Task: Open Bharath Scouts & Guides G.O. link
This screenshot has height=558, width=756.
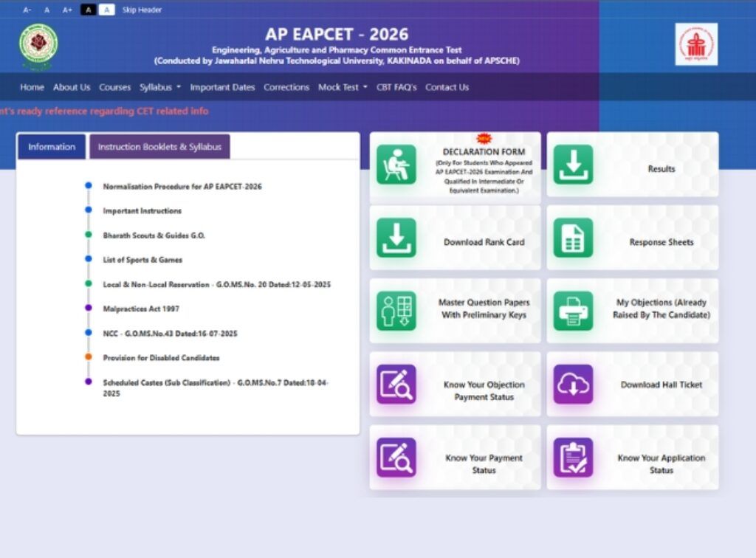Action: (x=154, y=235)
